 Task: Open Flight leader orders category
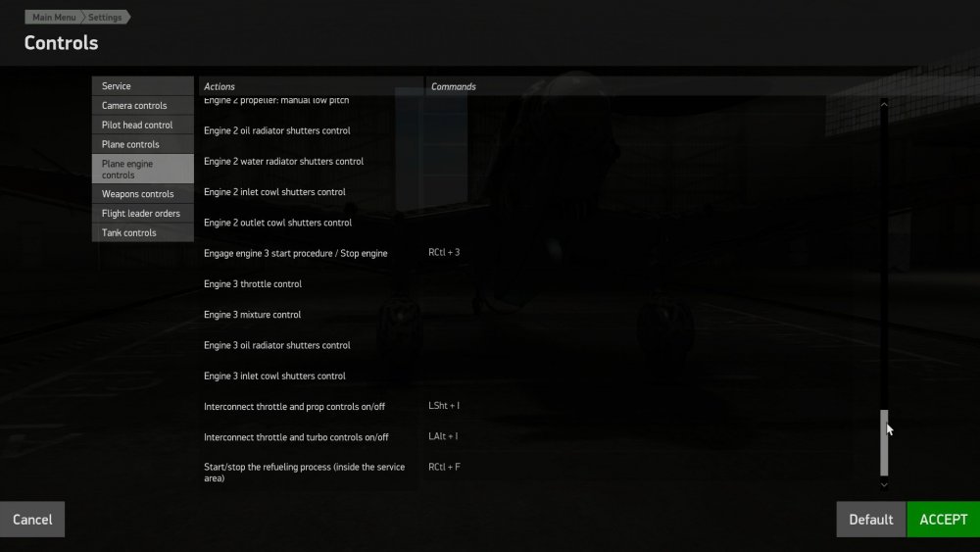click(142, 213)
